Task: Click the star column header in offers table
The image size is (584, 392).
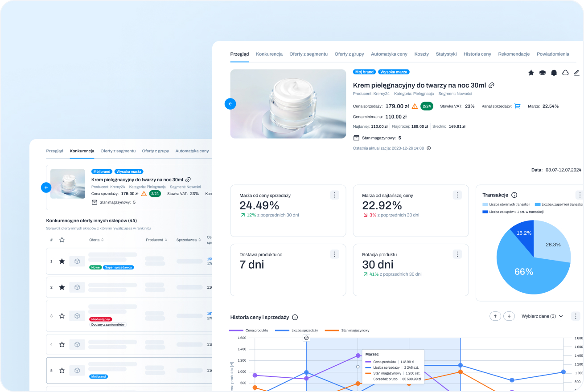Action: pos(62,240)
